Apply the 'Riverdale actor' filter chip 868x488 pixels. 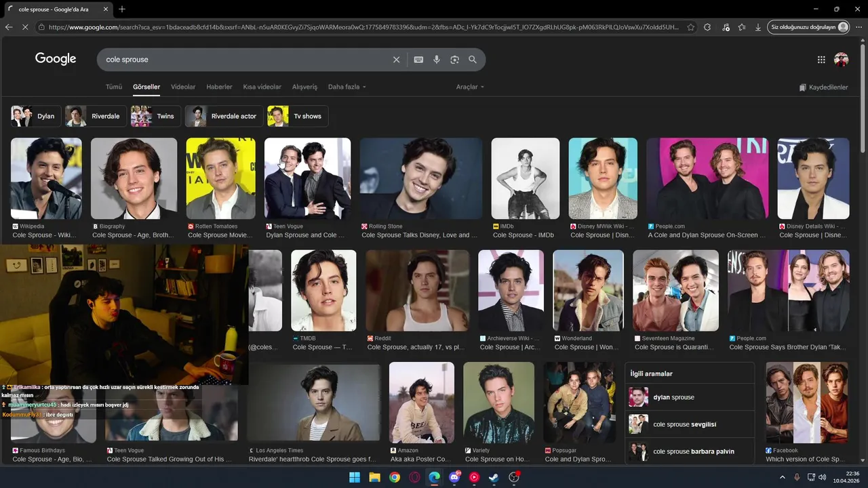tap(224, 116)
